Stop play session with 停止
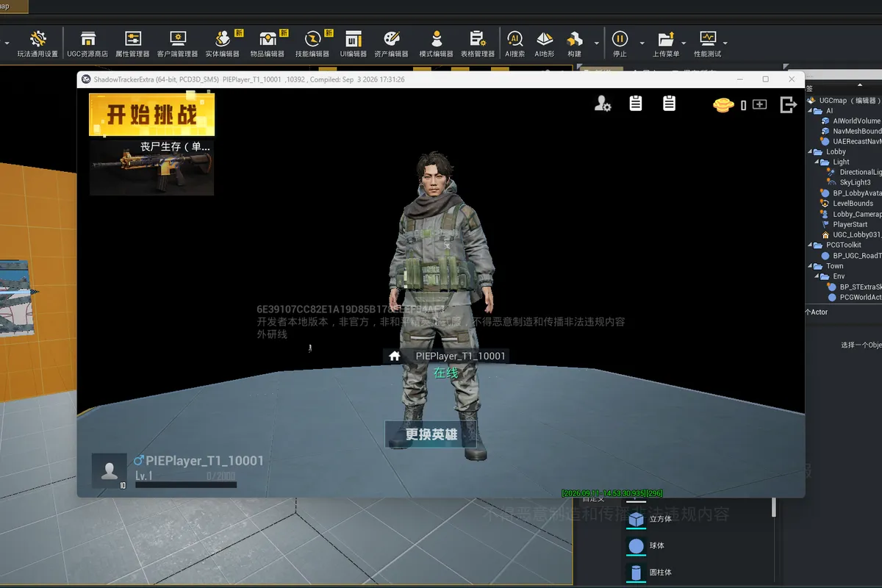882x588 pixels. pos(620,44)
